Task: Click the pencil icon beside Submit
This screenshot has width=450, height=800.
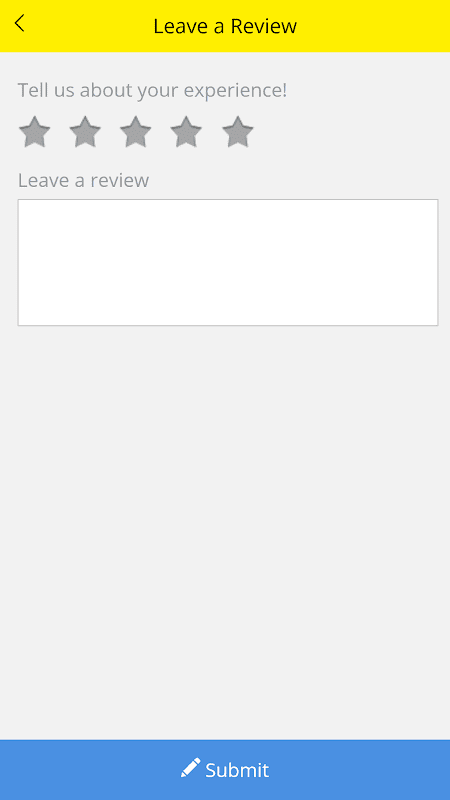Action: (190, 768)
